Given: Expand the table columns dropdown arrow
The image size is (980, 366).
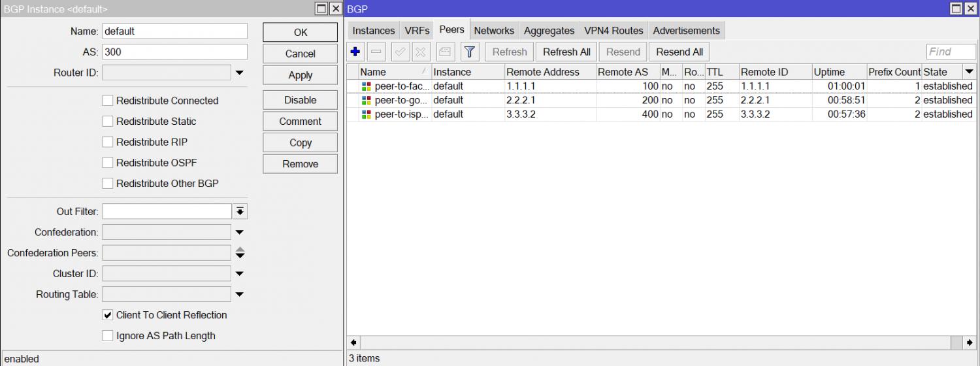Looking at the screenshot, I should tap(969, 72).
